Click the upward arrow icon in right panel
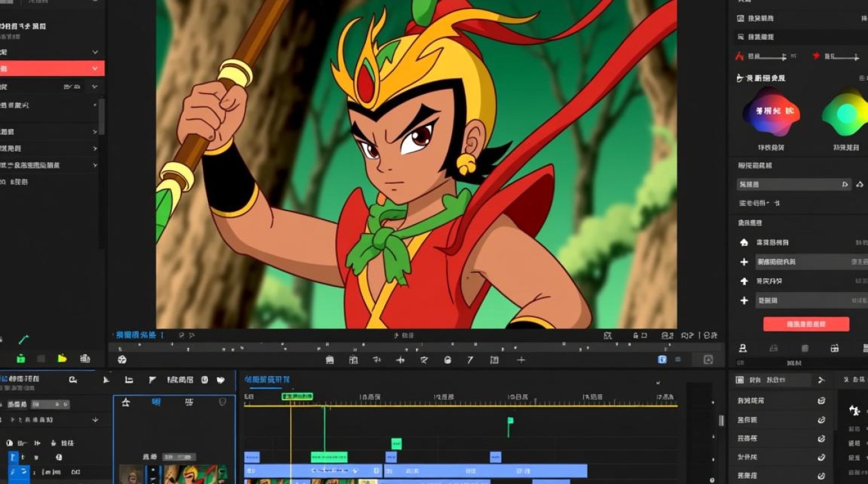This screenshot has height=484, width=868. point(743,281)
